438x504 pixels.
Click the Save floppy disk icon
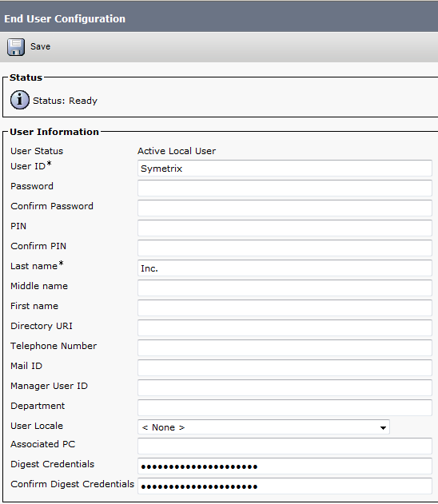pyautogui.click(x=16, y=47)
